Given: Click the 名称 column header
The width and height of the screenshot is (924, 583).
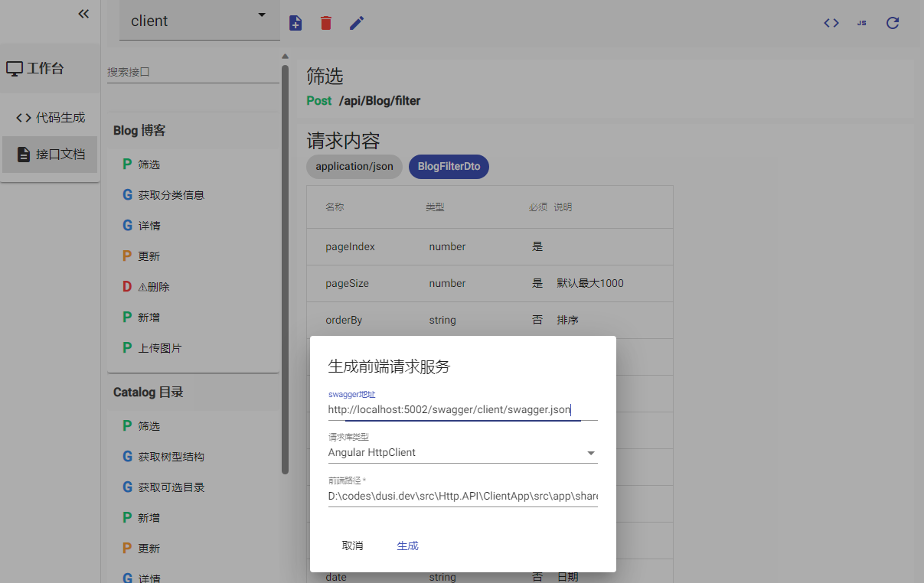Looking at the screenshot, I should click(x=335, y=207).
